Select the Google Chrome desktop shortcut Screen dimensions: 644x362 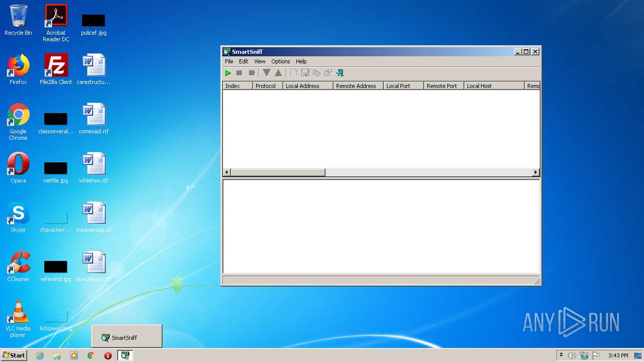click(x=18, y=122)
